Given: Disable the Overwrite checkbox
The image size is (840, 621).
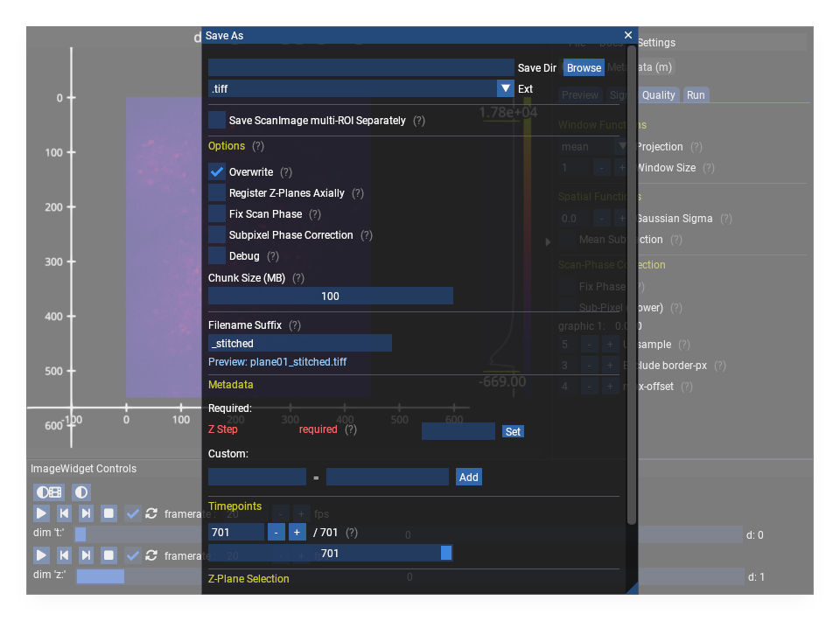Looking at the screenshot, I should 217,172.
